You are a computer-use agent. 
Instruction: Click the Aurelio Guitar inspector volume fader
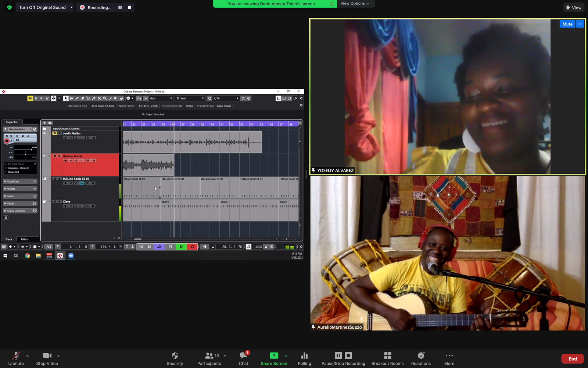click(x=31, y=149)
